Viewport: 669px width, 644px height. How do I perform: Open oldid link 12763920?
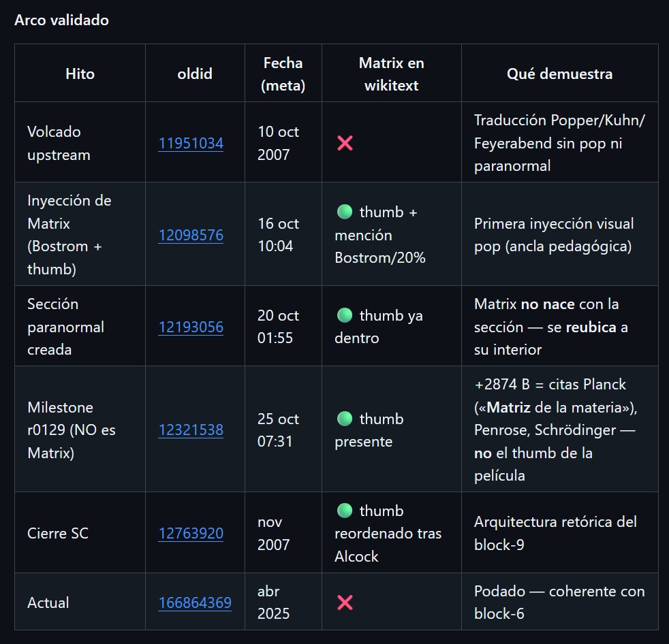[191, 533]
